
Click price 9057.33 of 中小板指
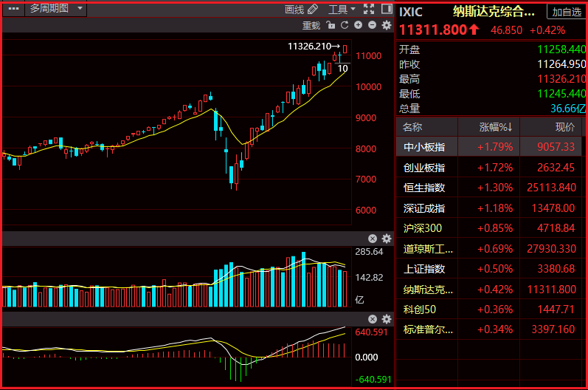[x=556, y=147]
